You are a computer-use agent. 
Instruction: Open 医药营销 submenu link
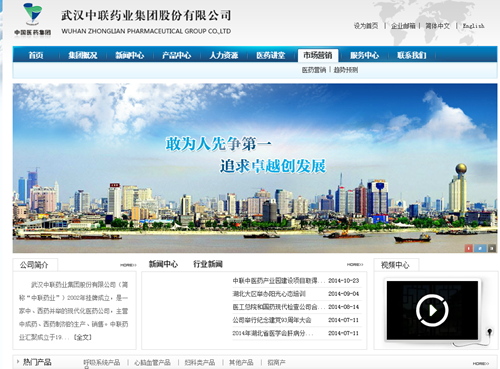tap(314, 70)
